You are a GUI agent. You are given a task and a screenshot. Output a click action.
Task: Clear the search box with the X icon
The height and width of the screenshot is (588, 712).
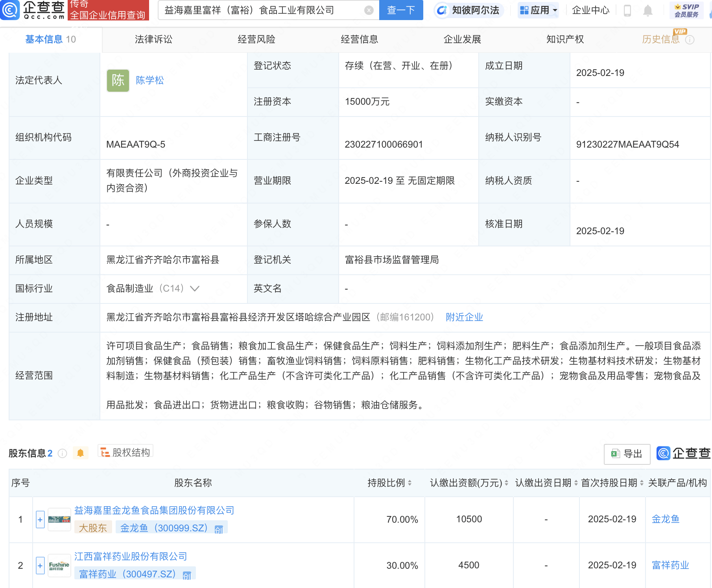[369, 10]
